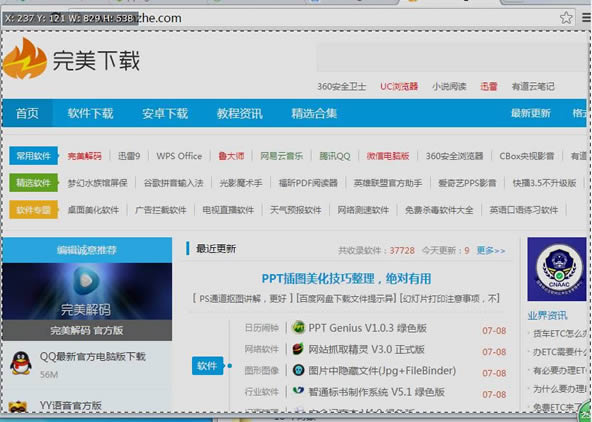Click the 常用软件 category label
Image resolution: width=592 pixels, height=422 pixels.
click(x=34, y=156)
